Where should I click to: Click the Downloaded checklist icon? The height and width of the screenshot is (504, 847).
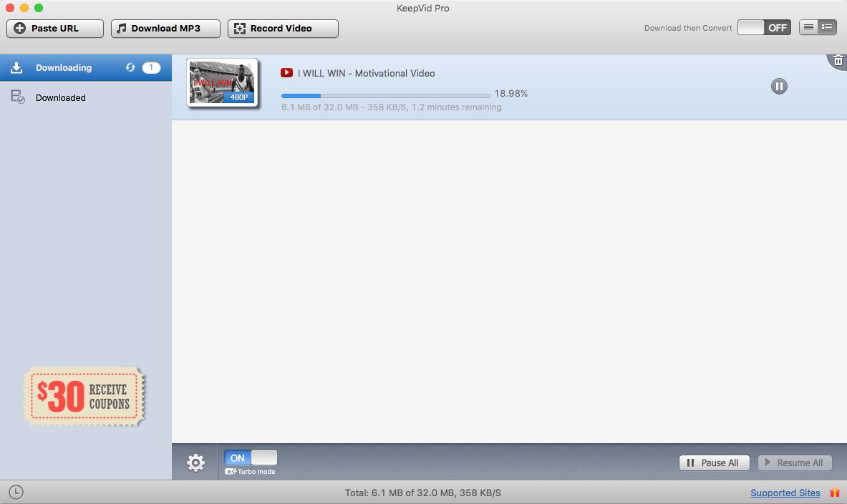[18, 97]
